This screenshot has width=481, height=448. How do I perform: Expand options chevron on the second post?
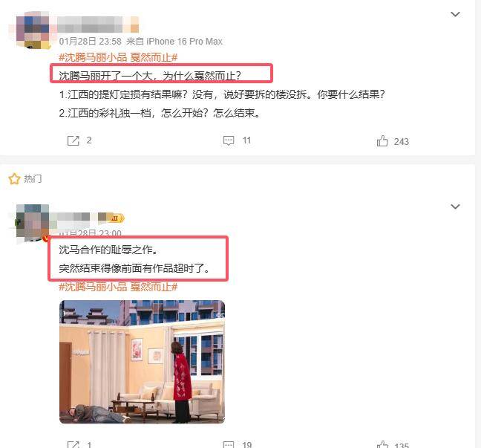click(x=455, y=207)
